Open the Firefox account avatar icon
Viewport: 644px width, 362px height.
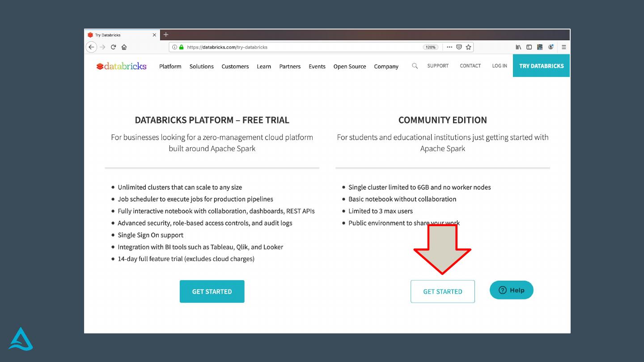tap(551, 47)
